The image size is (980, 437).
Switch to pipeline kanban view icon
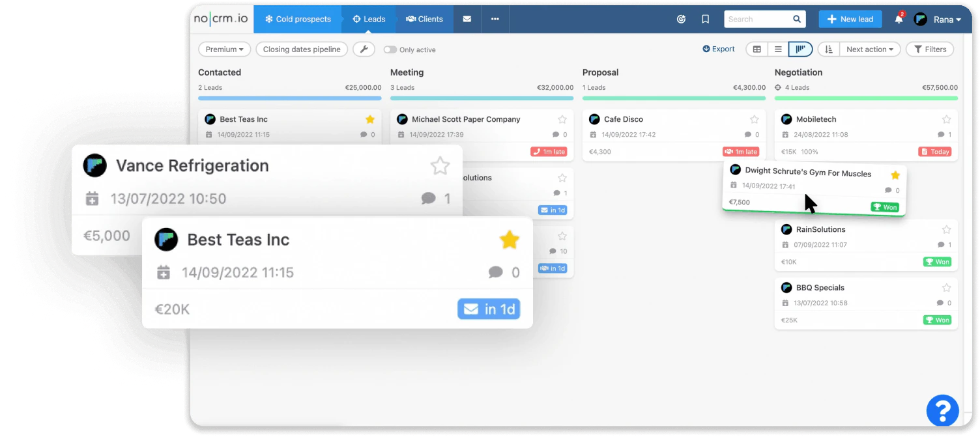tap(800, 49)
